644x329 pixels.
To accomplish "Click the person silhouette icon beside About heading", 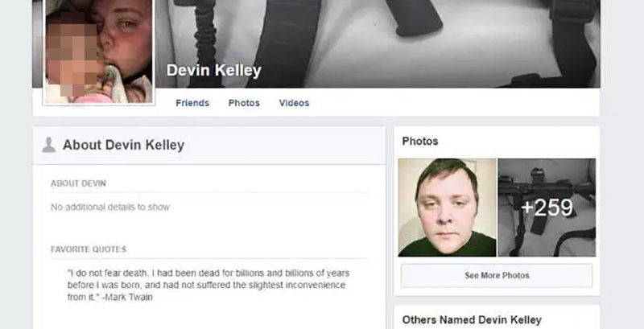I will [48, 145].
